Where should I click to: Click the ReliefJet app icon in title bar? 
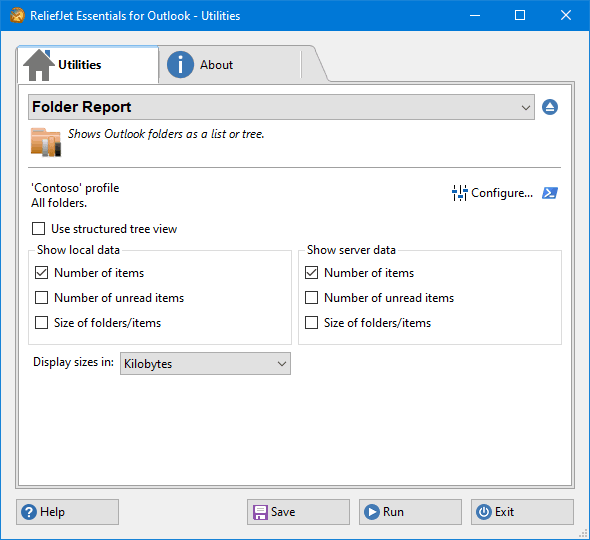pyautogui.click(x=17, y=15)
